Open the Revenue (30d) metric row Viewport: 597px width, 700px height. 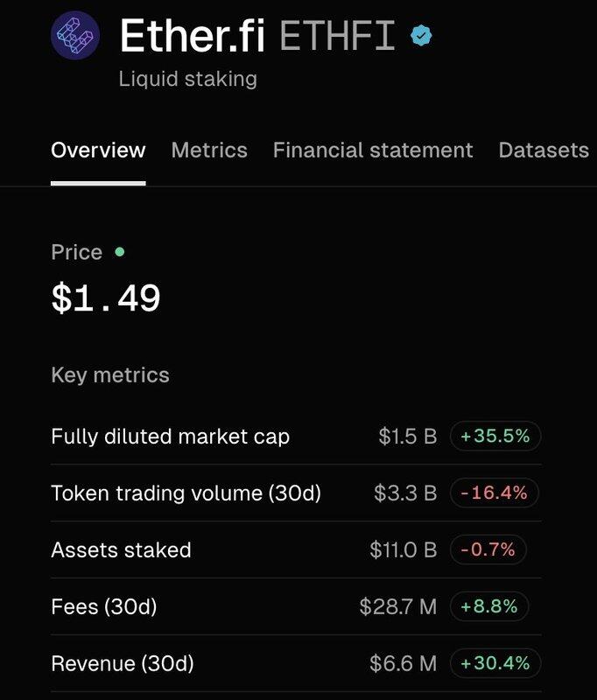pyautogui.click(x=296, y=663)
